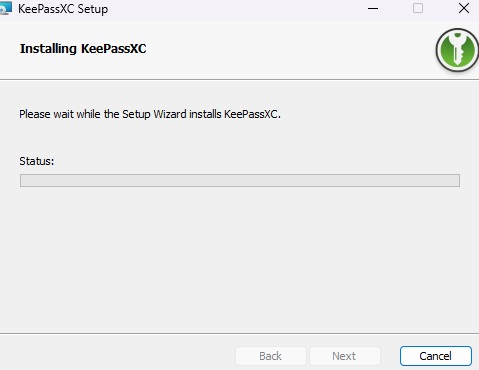This screenshot has height=370, width=479.
Task: Click the greyed-out Back button
Action: point(271,356)
